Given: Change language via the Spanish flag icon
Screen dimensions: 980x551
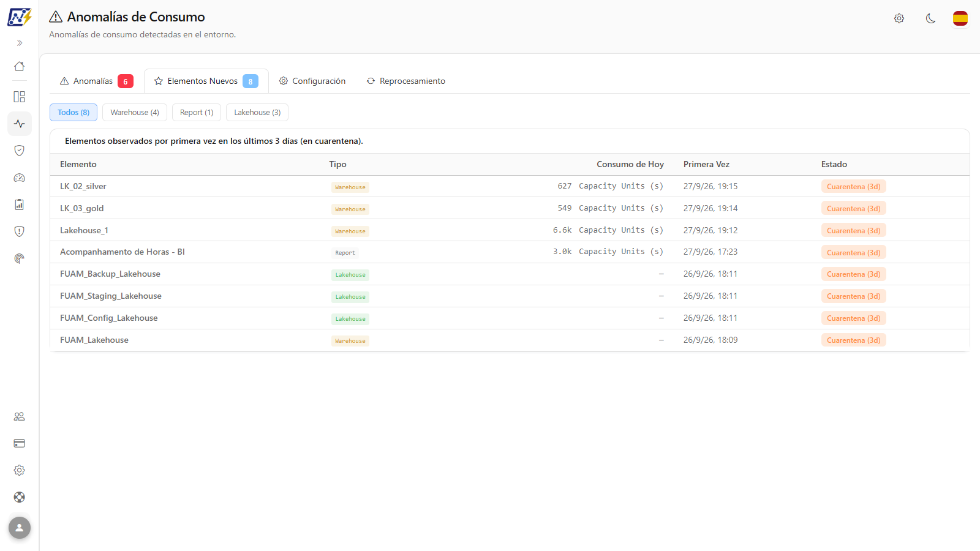Looking at the screenshot, I should [x=960, y=18].
